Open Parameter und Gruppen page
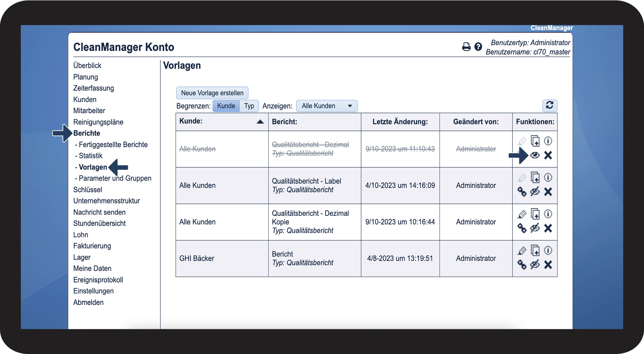 [x=115, y=178]
